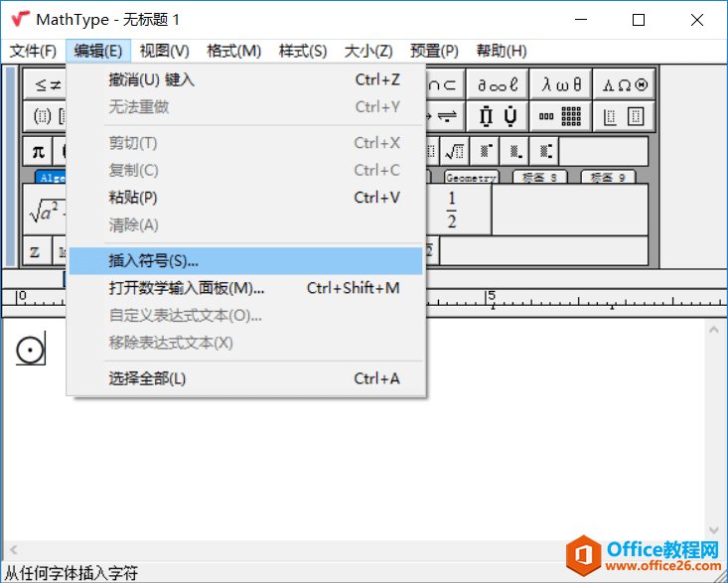Click the grayed 复制(C) entry
728x583 pixels.
(x=245, y=171)
